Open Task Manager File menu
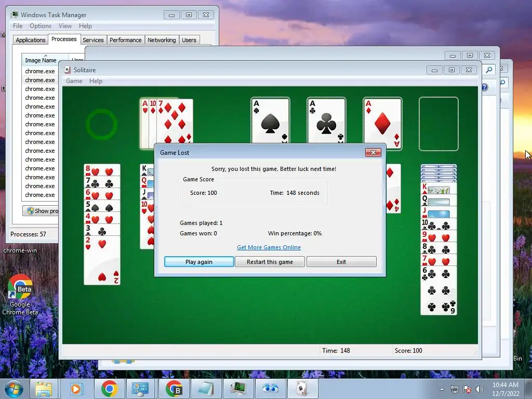The width and height of the screenshot is (532, 399). click(18, 26)
